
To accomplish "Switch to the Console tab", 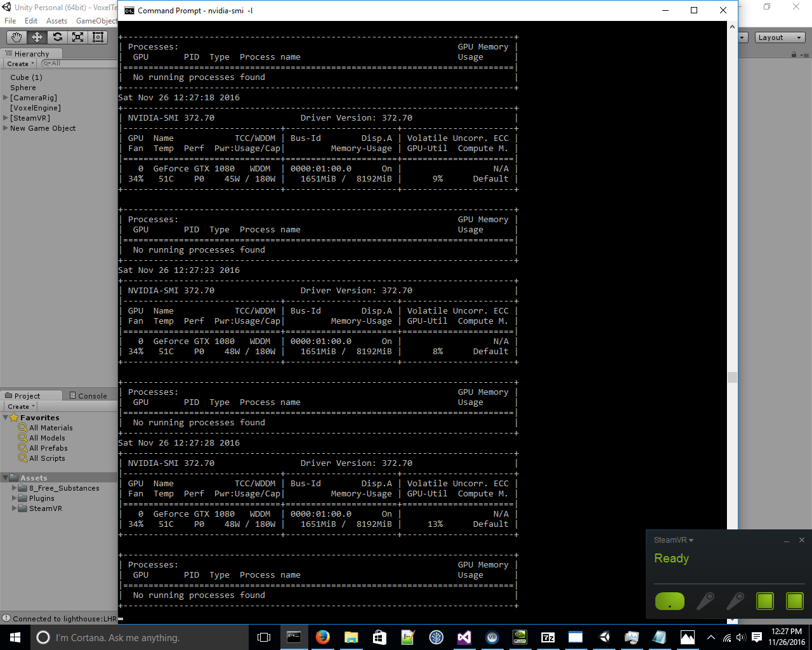I will pos(88,395).
